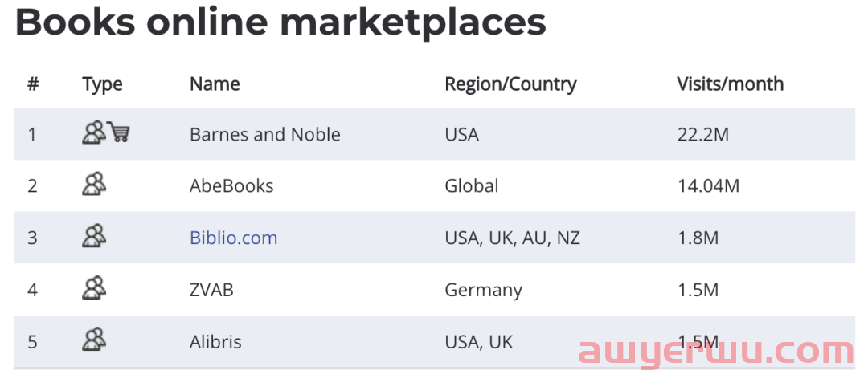Click the Books online marketplaces heading
Viewport: 868px width, 379px height.
pyautogui.click(x=280, y=22)
